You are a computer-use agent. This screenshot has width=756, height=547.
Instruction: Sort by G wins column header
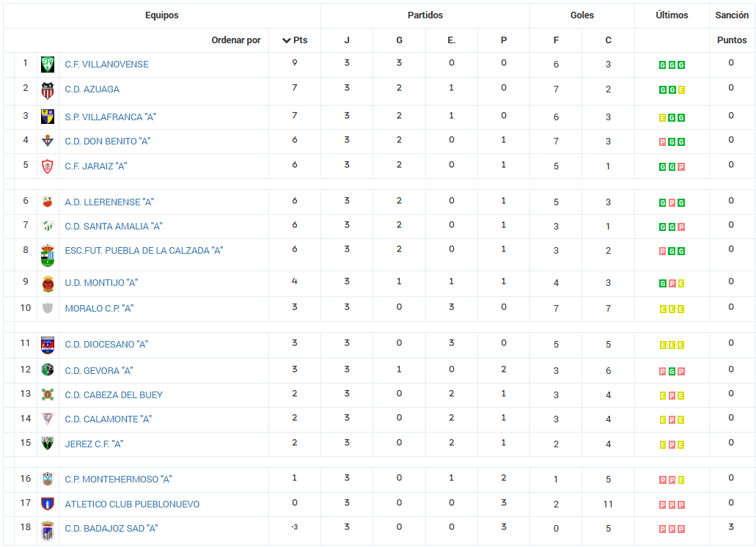point(399,40)
